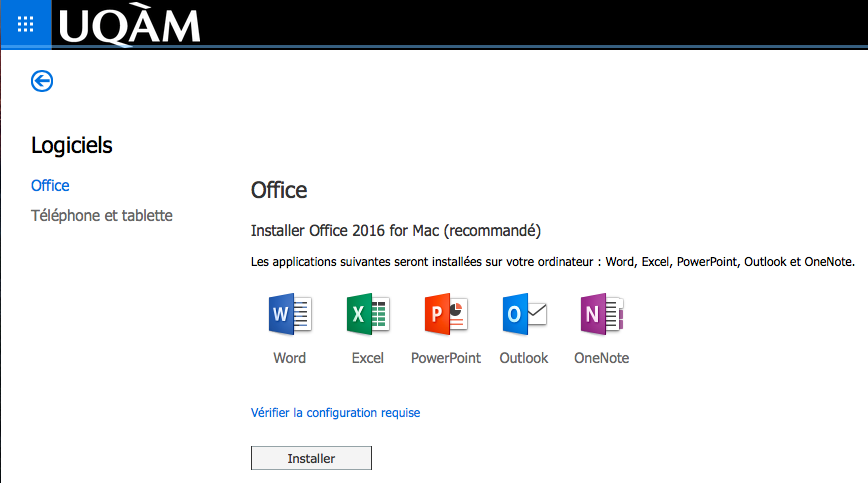The width and height of the screenshot is (868, 483).
Task: Click the Installer Office 2016 for Mac text
Action: coord(395,231)
